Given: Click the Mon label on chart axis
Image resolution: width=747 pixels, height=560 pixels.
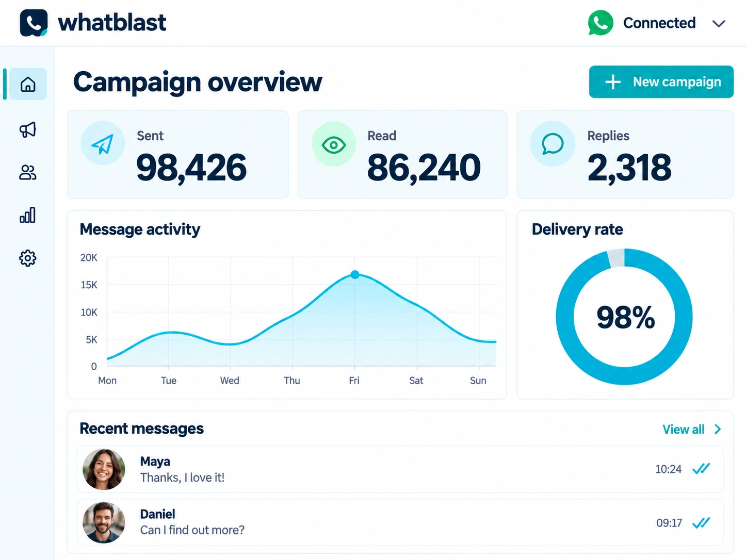Looking at the screenshot, I should tap(107, 381).
